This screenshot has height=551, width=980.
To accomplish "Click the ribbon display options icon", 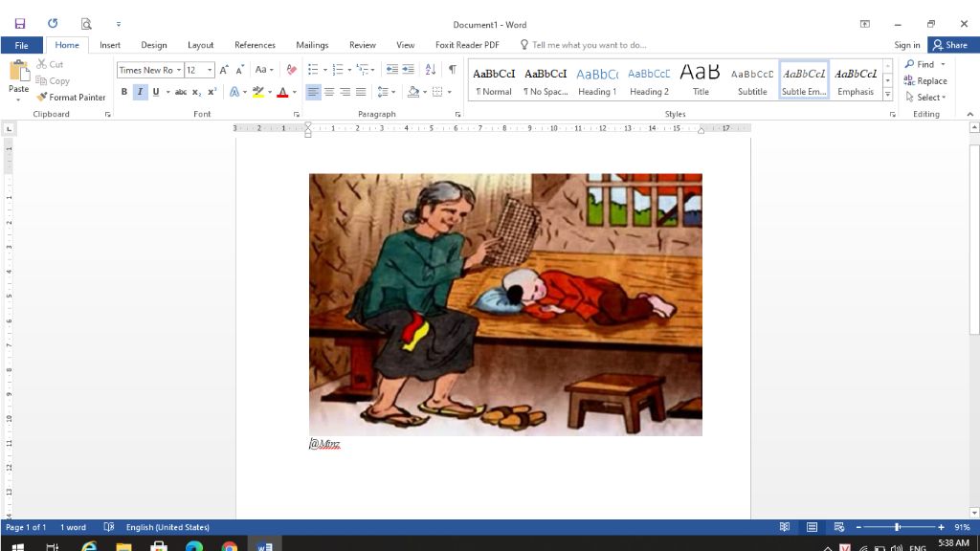I will [865, 24].
